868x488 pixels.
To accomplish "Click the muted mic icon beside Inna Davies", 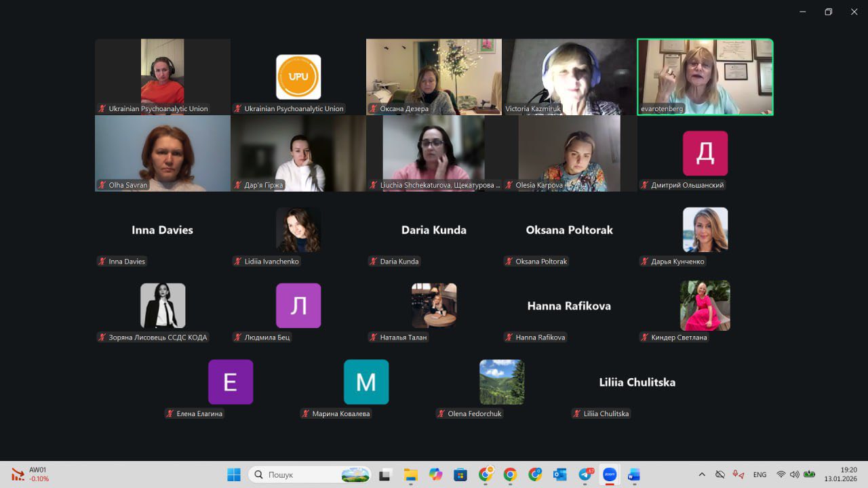I will click(102, 262).
